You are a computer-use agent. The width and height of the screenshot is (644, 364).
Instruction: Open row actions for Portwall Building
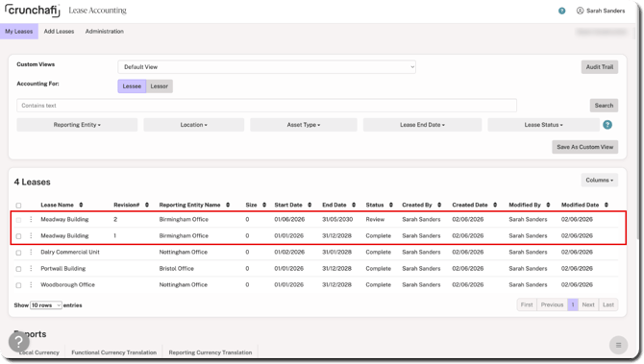pyautogui.click(x=31, y=268)
